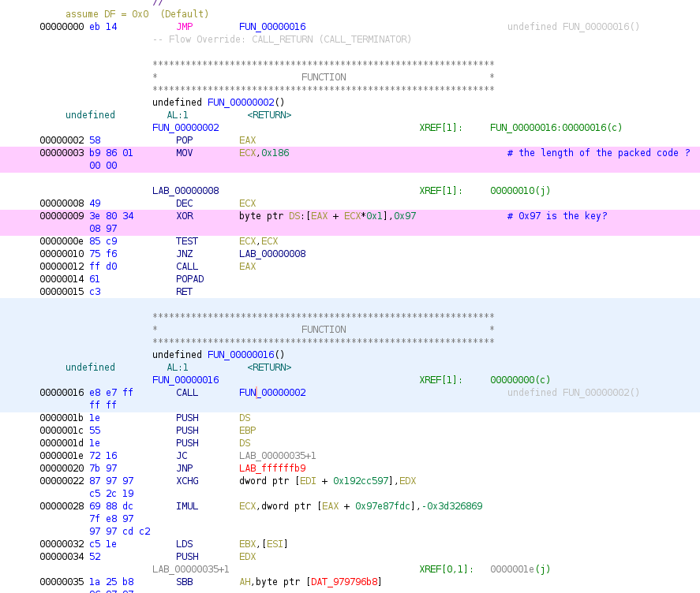This screenshot has width=700, height=593.
Task: Click the '0x97 is the key?' comment
Action: click(x=557, y=216)
